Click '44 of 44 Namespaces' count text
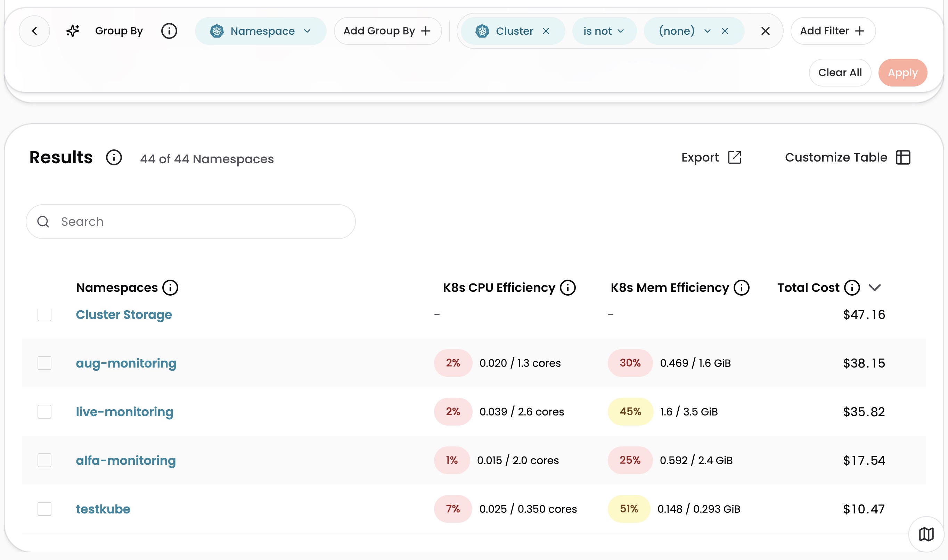The image size is (948, 560). [207, 159]
